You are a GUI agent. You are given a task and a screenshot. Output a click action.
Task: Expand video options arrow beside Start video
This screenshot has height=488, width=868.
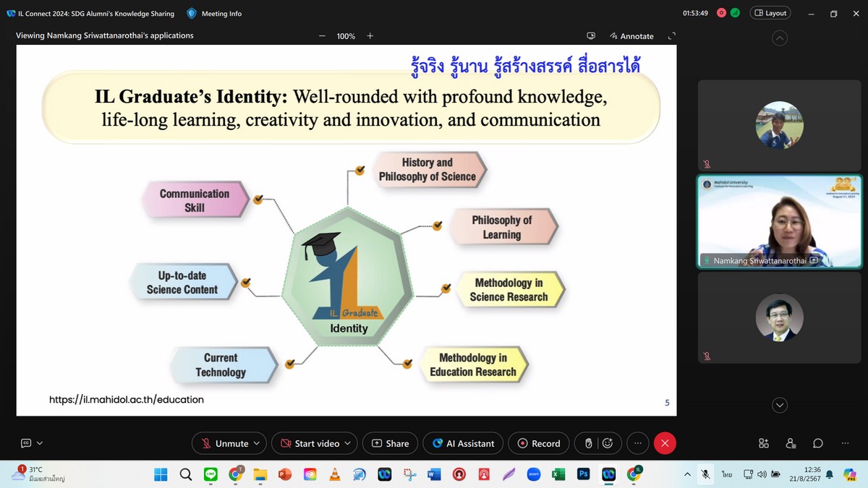click(x=348, y=443)
